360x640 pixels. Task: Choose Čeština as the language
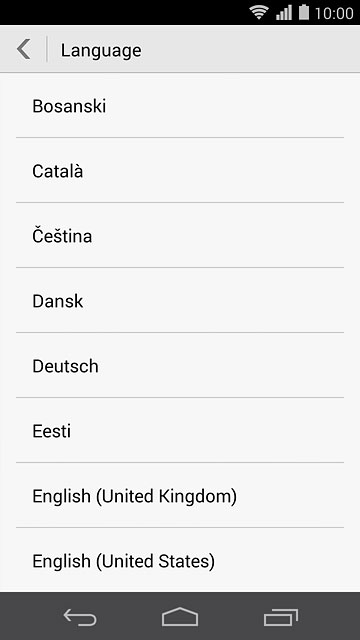click(x=180, y=236)
